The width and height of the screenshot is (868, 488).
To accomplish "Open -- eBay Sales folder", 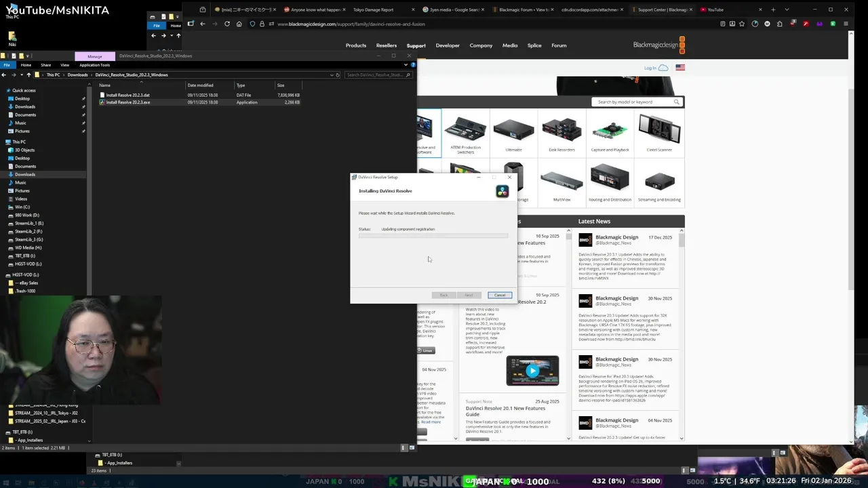I will (27, 283).
